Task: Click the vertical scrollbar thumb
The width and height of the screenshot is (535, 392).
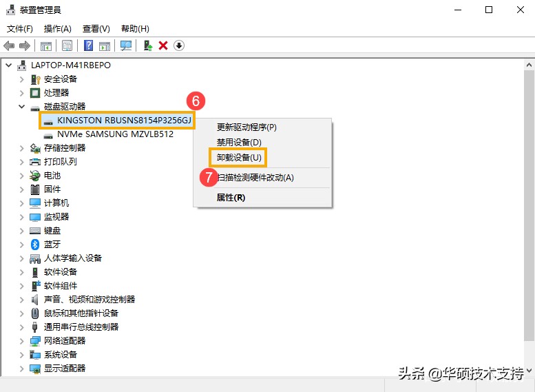Action: tap(529, 205)
